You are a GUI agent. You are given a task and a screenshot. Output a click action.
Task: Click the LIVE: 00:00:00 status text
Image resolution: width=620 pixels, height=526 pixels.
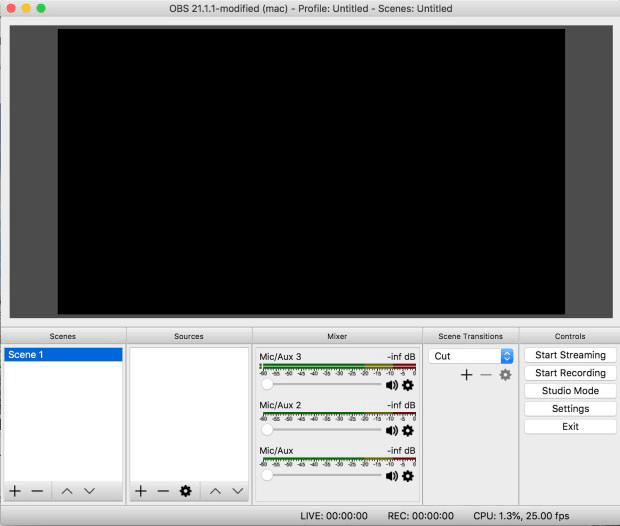click(x=334, y=516)
